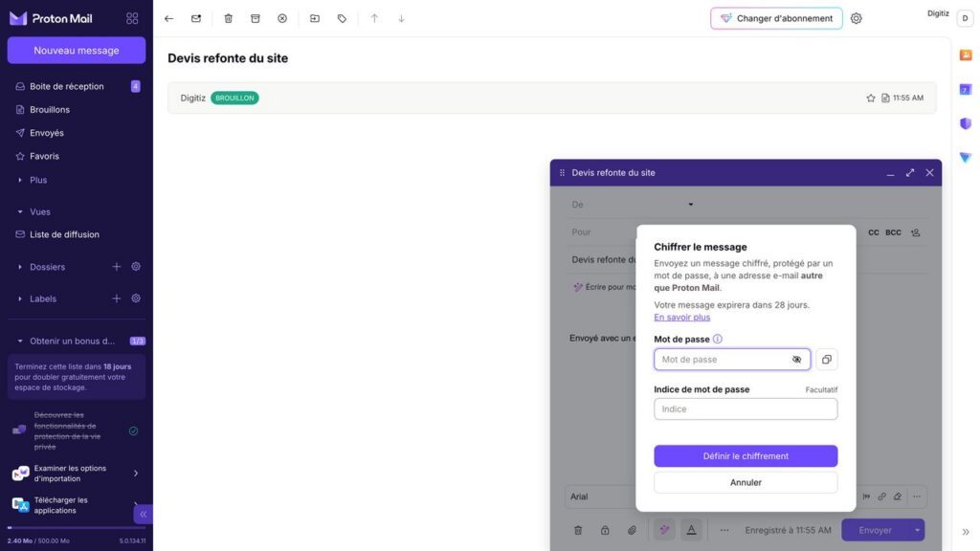Collapse the Vues section
The width and height of the screenshot is (980, 551).
tap(20, 211)
